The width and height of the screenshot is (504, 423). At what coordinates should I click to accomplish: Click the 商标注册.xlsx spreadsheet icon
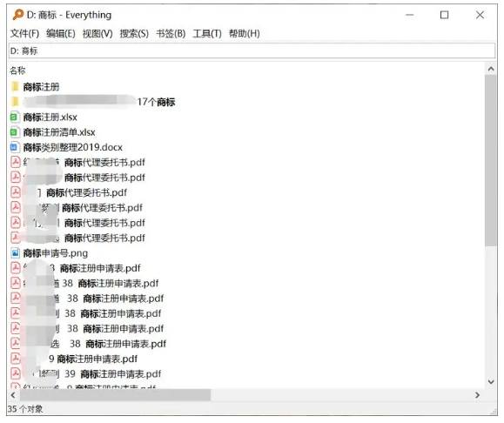[x=14, y=117]
